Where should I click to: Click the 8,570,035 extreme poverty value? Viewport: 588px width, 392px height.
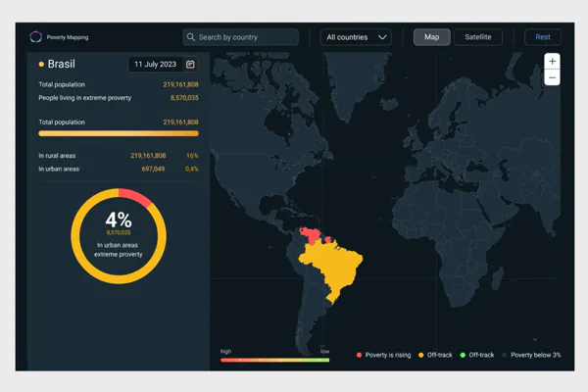pos(184,98)
